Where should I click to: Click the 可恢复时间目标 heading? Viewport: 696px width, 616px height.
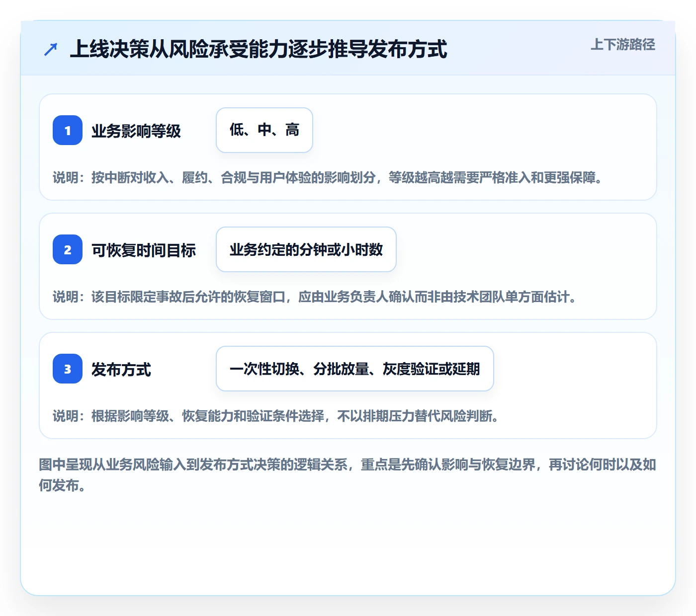pyautogui.click(x=144, y=250)
